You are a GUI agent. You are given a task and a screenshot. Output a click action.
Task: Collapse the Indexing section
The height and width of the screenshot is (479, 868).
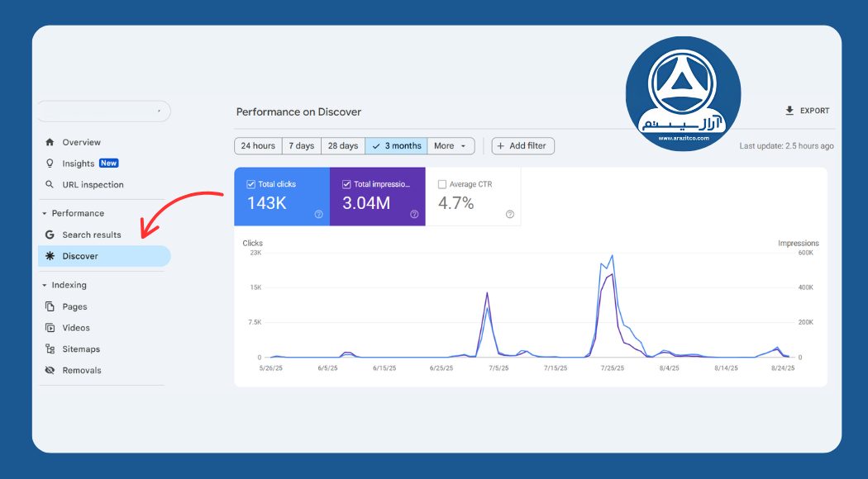click(45, 285)
